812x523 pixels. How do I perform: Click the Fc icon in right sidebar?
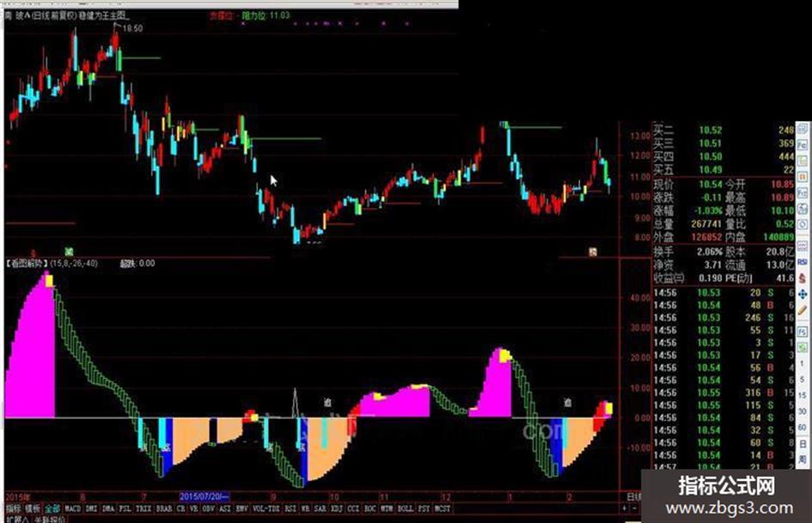coord(803,144)
